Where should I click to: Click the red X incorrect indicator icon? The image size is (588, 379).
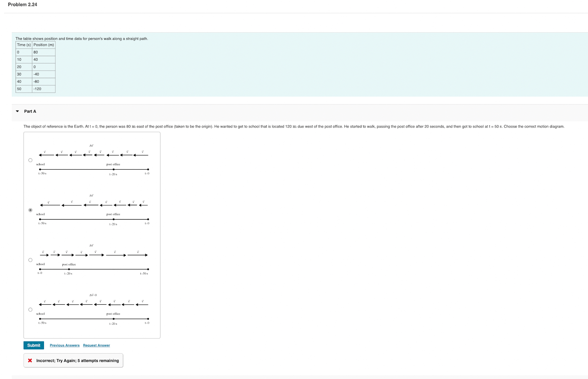[30, 360]
